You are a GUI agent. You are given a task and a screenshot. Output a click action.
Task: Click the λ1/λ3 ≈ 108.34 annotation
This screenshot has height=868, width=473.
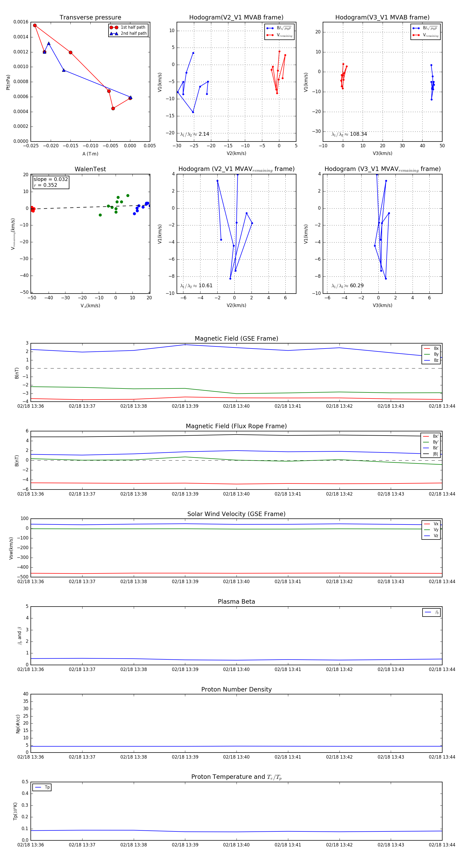pyautogui.click(x=349, y=134)
